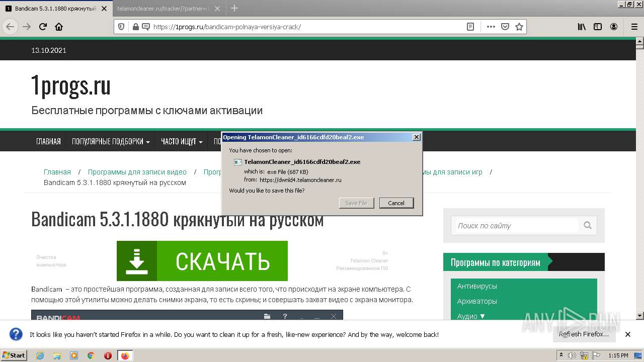Open a new tab with plus button
The width and height of the screenshot is (644, 362).
(x=234, y=8)
